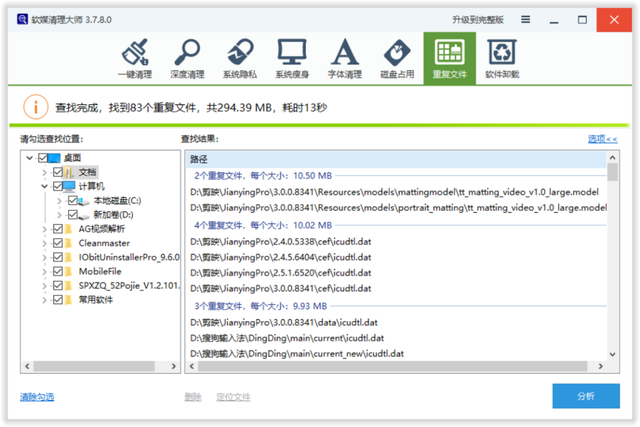Open 软件卸载 recycle bin tool
This screenshot has height=427, width=640.
click(x=502, y=58)
